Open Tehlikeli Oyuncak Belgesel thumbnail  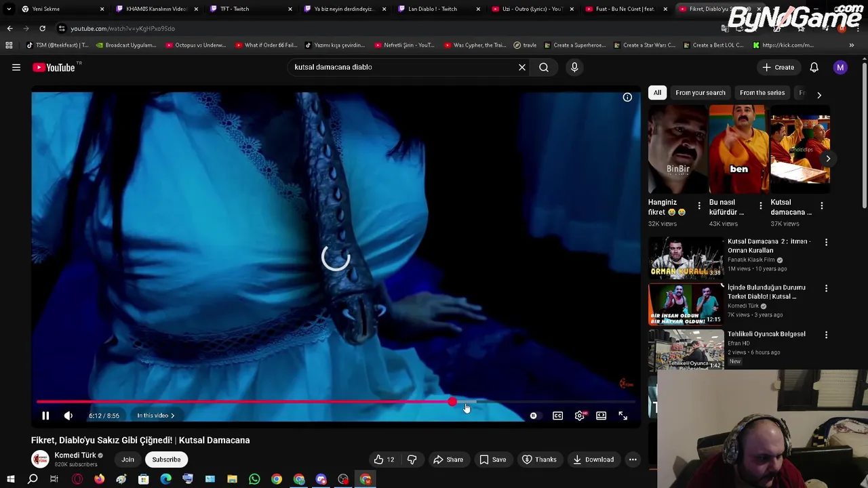pyautogui.click(x=686, y=350)
